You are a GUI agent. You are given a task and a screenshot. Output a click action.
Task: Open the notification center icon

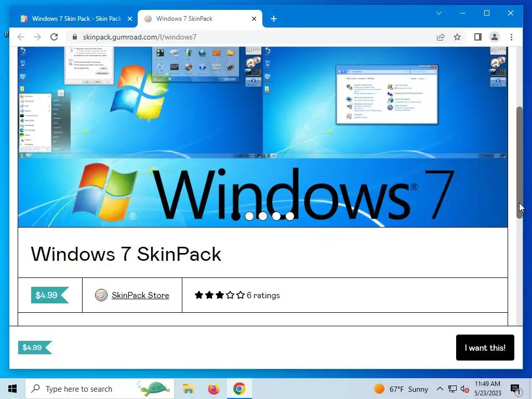[x=515, y=389]
